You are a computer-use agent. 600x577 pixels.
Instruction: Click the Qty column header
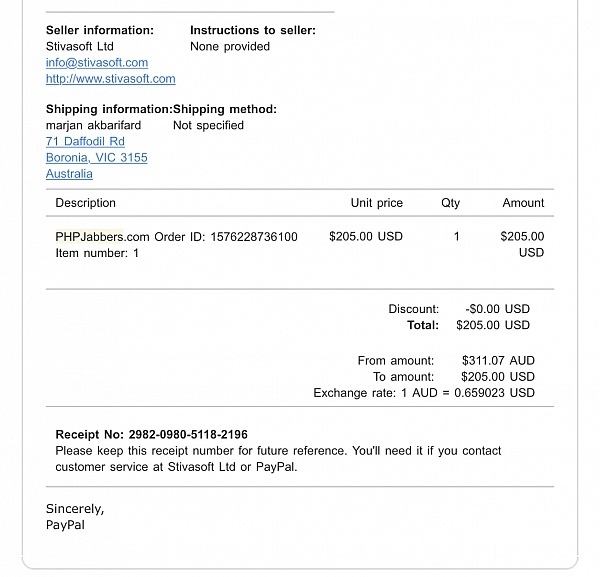pos(451,203)
